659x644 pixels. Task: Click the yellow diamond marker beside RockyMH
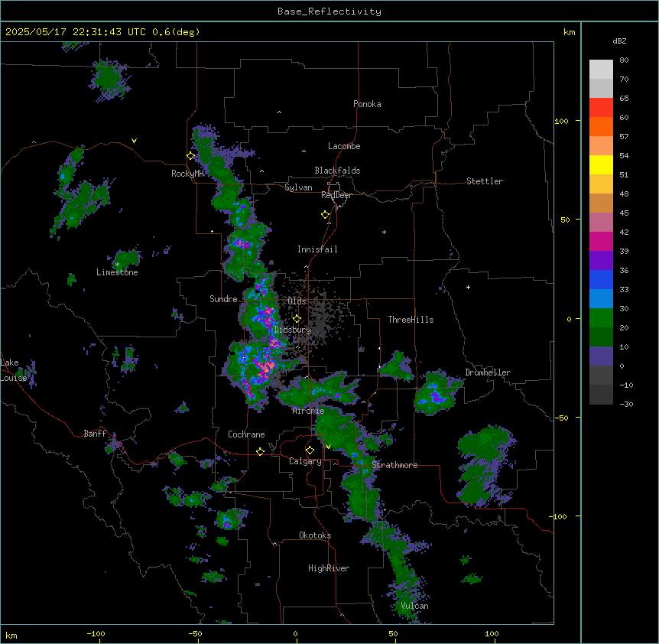pos(191,155)
